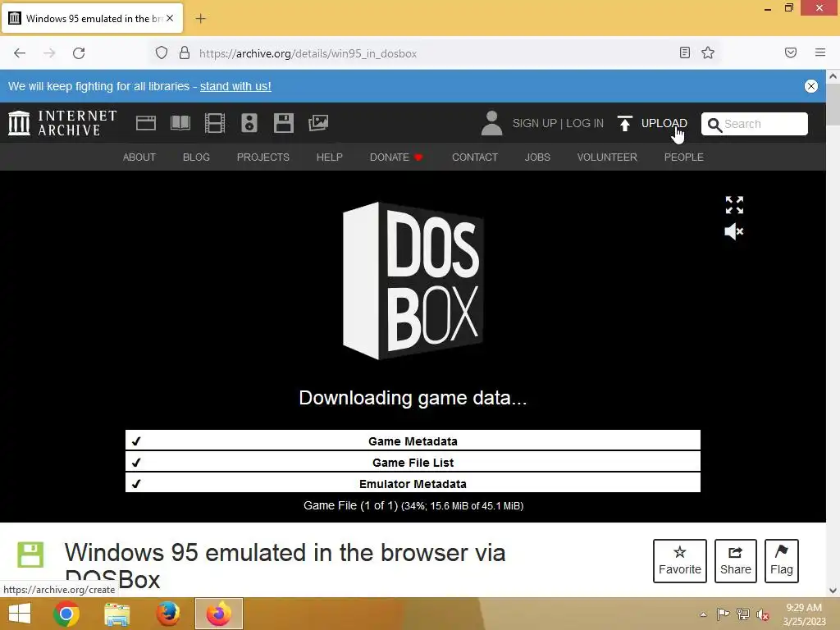The image size is (840, 630).
Task: Open BLOG menu item
Action: pyautogui.click(x=196, y=157)
